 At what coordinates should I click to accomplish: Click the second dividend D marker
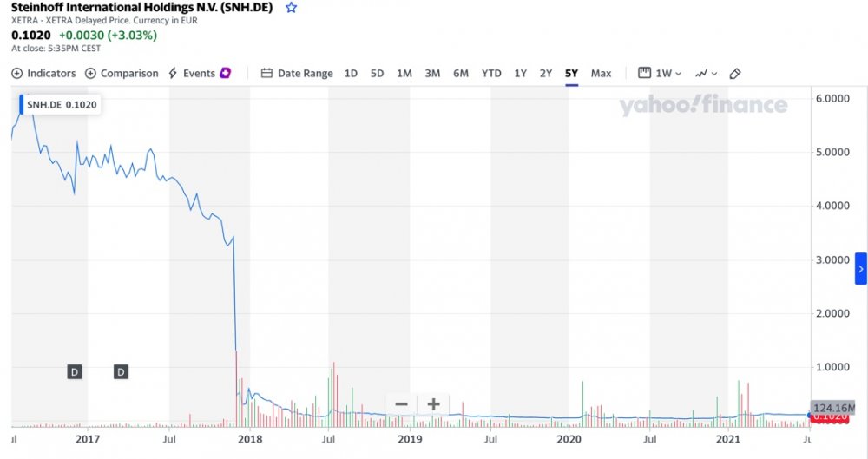pyautogui.click(x=121, y=371)
